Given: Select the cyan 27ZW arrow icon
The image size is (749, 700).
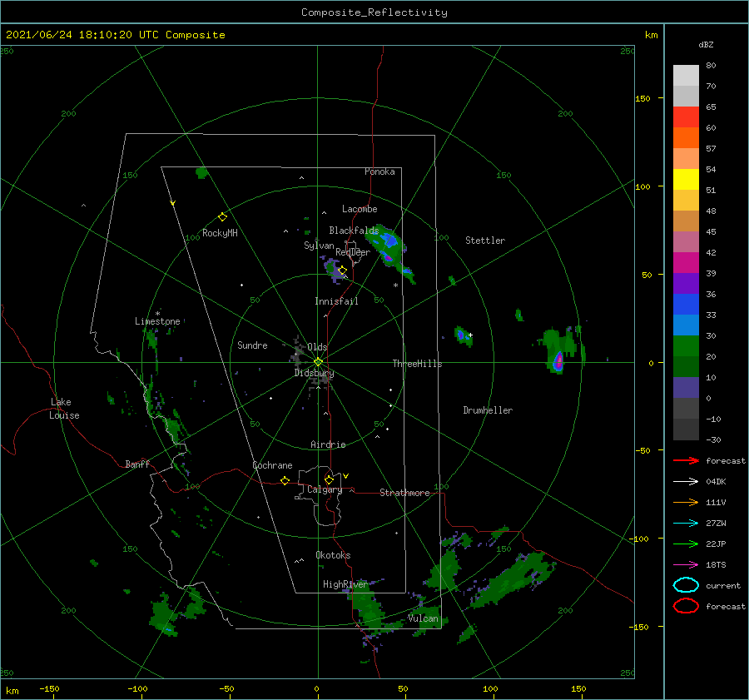Looking at the screenshot, I should point(686,524).
